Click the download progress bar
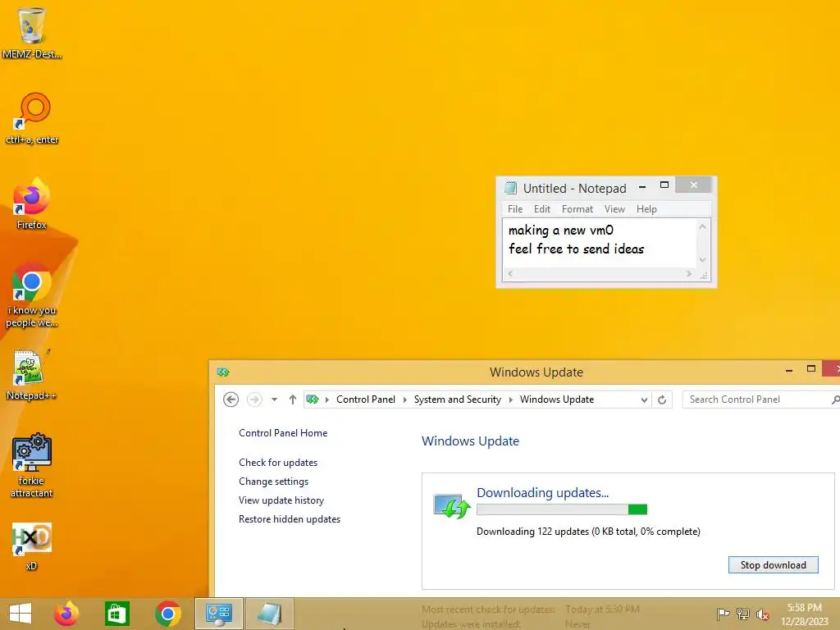Image resolution: width=840 pixels, height=630 pixels. click(562, 509)
